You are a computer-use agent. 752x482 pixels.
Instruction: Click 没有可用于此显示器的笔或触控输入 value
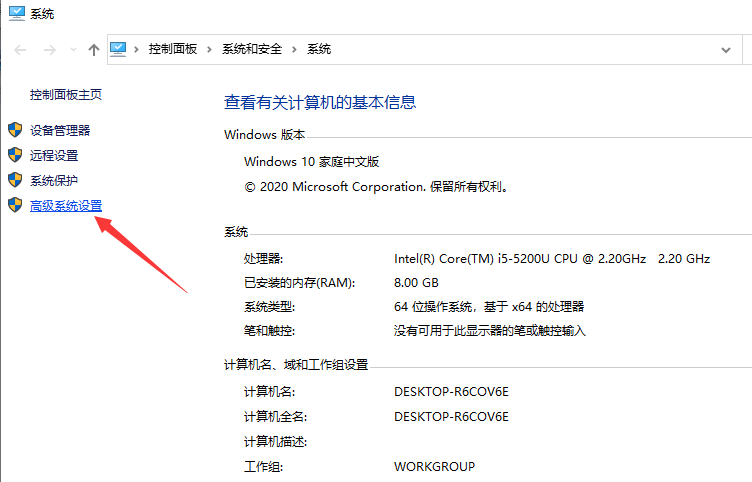pyautogui.click(x=490, y=331)
